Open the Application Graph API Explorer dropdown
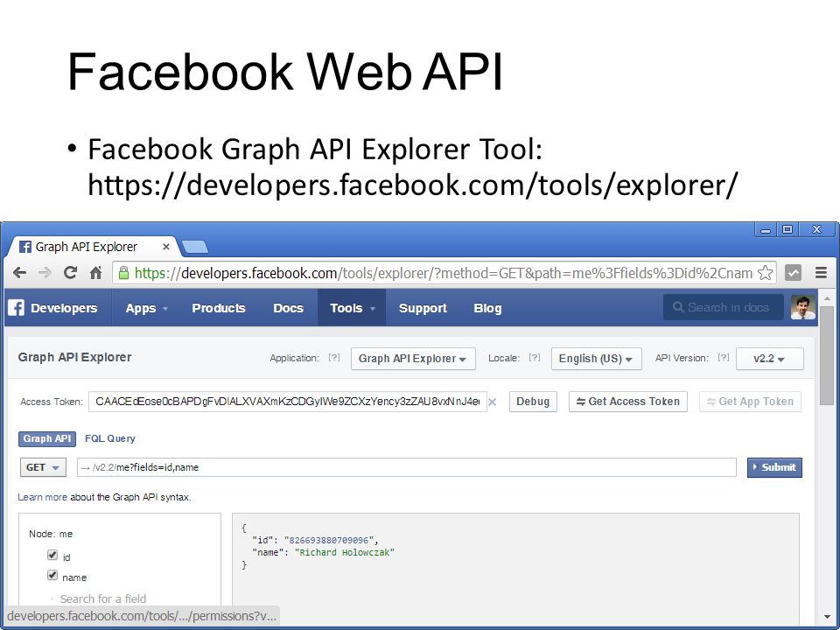 pos(413,359)
